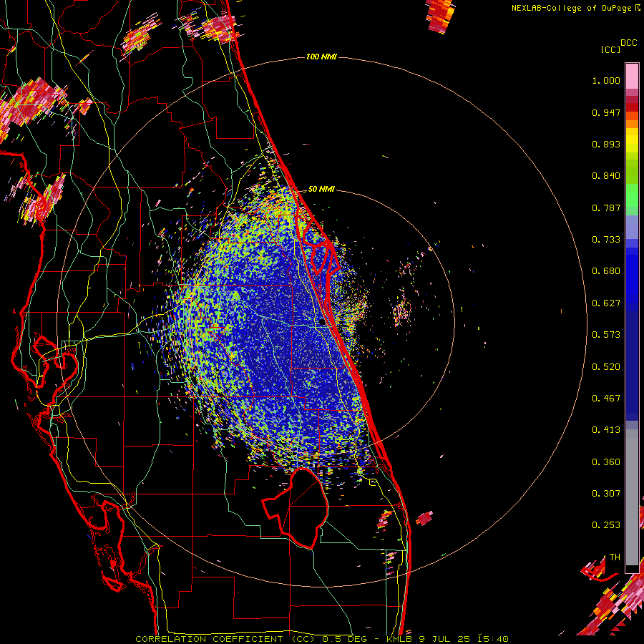Click the 0.307 color scale value

click(606, 494)
